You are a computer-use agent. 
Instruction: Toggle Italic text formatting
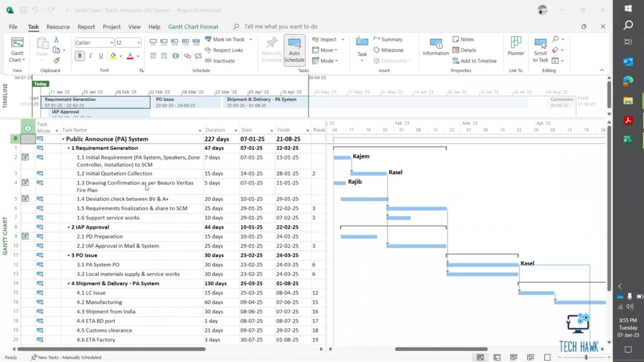pos(90,56)
